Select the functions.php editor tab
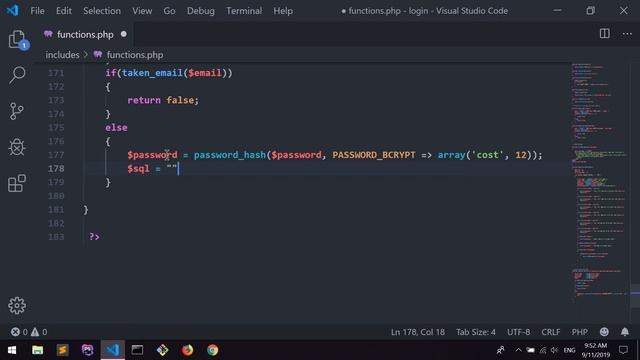This screenshot has height=360, width=640. coord(85,34)
